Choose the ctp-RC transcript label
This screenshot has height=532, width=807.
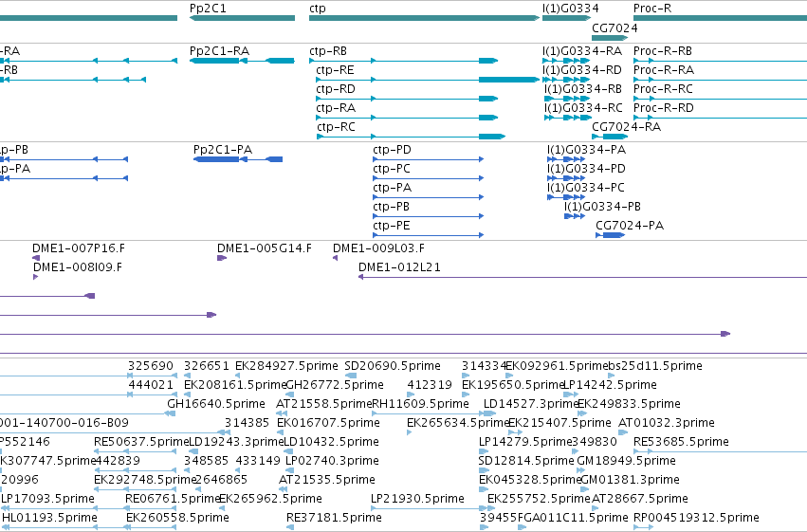point(336,127)
